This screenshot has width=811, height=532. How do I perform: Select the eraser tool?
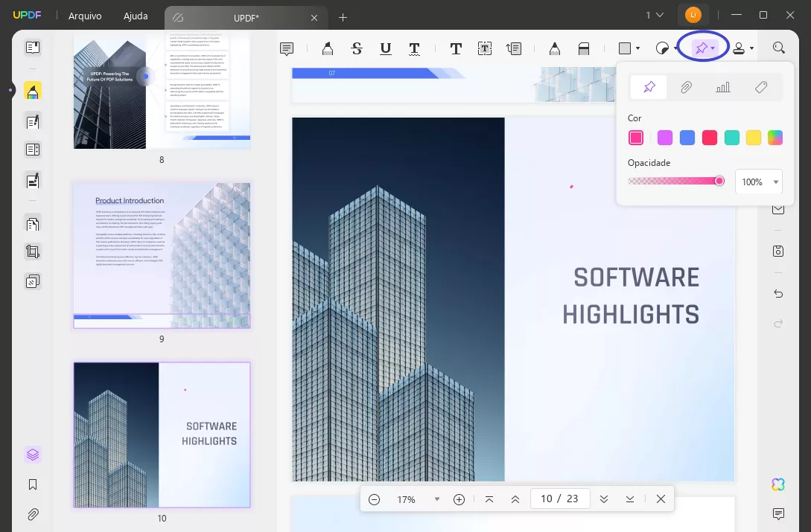583,48
